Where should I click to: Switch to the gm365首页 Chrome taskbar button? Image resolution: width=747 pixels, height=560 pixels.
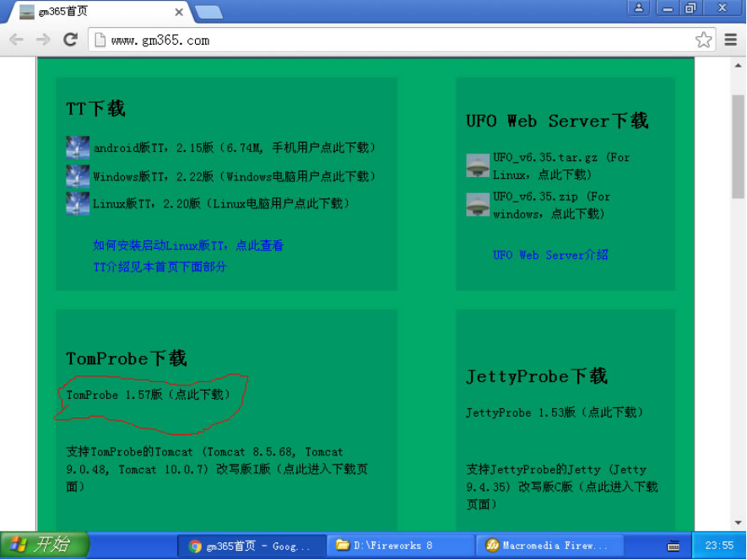[252, 546]
